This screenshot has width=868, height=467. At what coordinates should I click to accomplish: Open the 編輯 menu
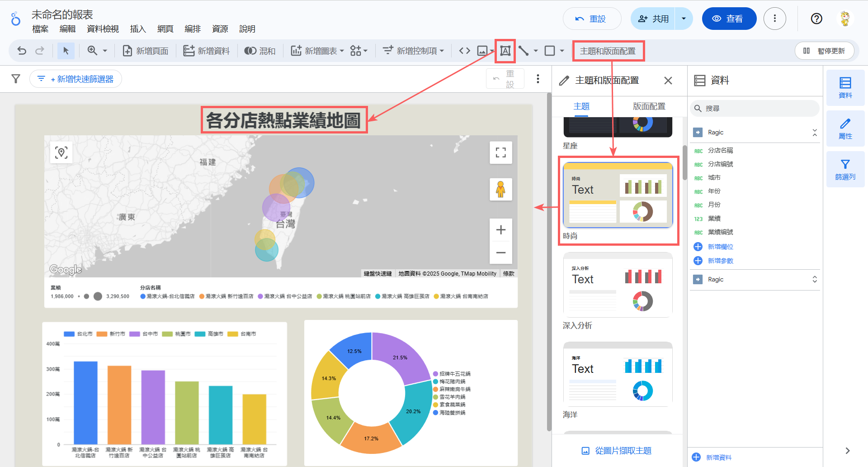68,29
